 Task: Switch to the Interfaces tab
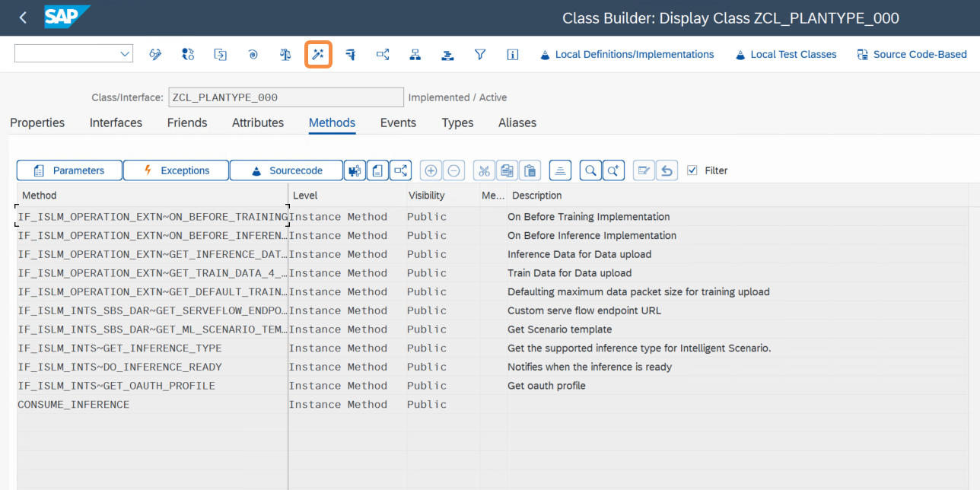[116, 123]
